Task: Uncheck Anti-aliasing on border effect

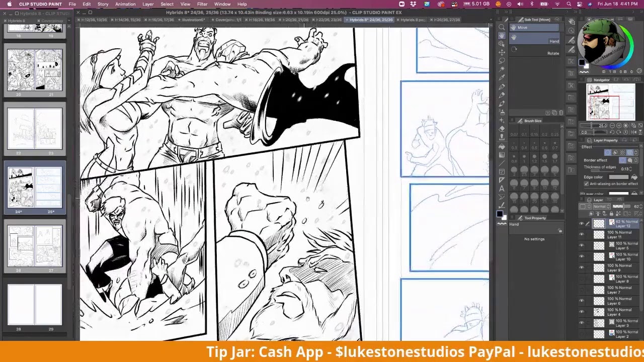Action: click(x=586, y=184)
